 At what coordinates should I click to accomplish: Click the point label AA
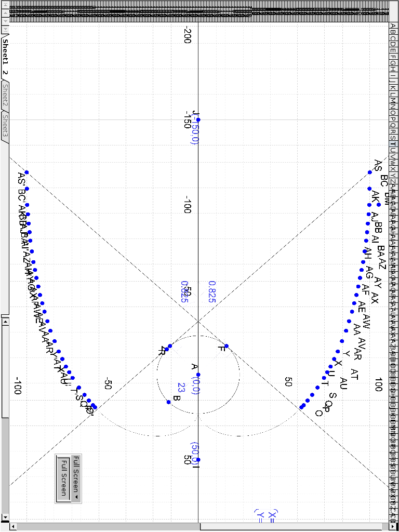coord(356,329)
